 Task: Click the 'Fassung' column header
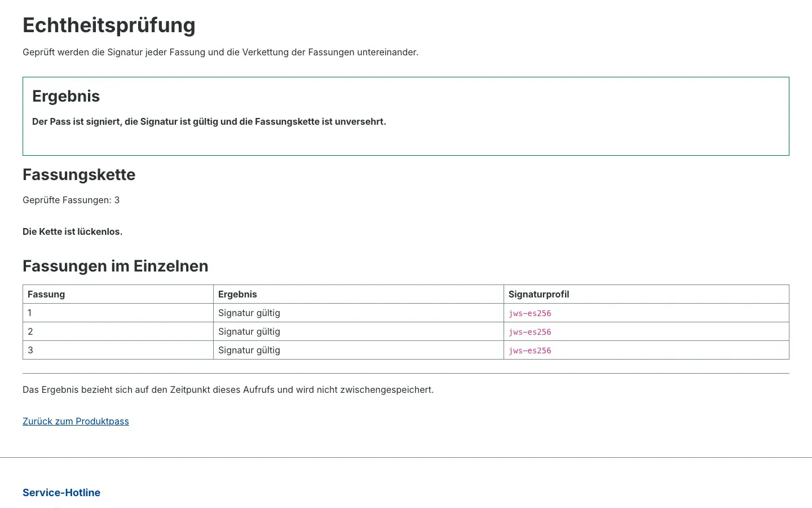(x=118, y=294)
